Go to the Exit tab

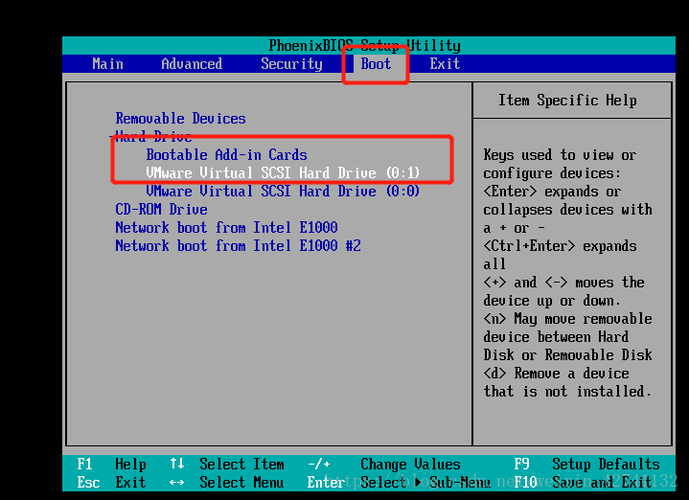[x=445, y=64]
